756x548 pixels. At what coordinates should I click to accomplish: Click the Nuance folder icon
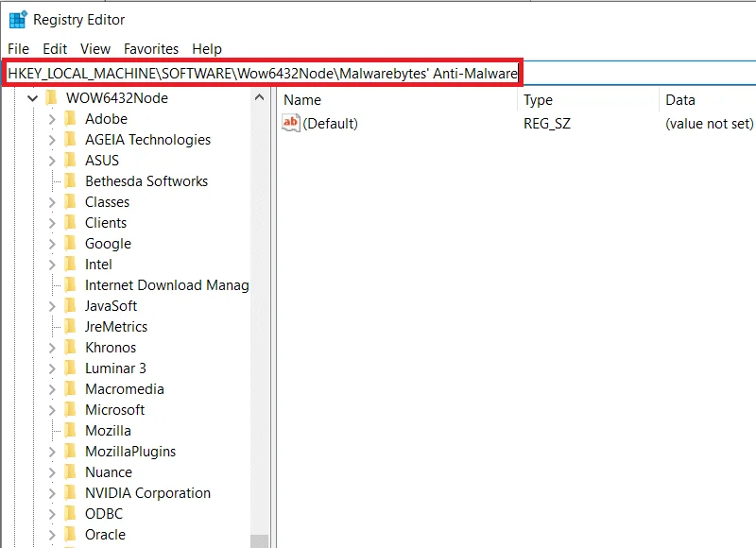click(70, 471)
